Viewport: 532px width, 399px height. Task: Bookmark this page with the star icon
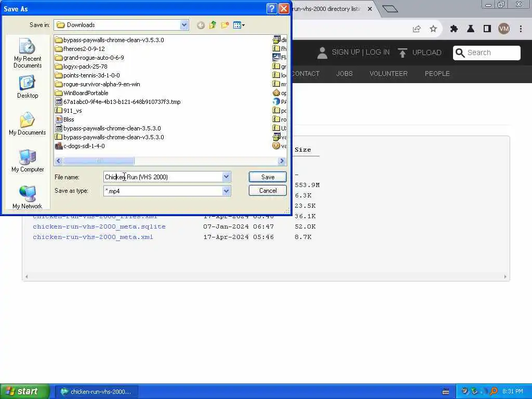coord(433,29)
